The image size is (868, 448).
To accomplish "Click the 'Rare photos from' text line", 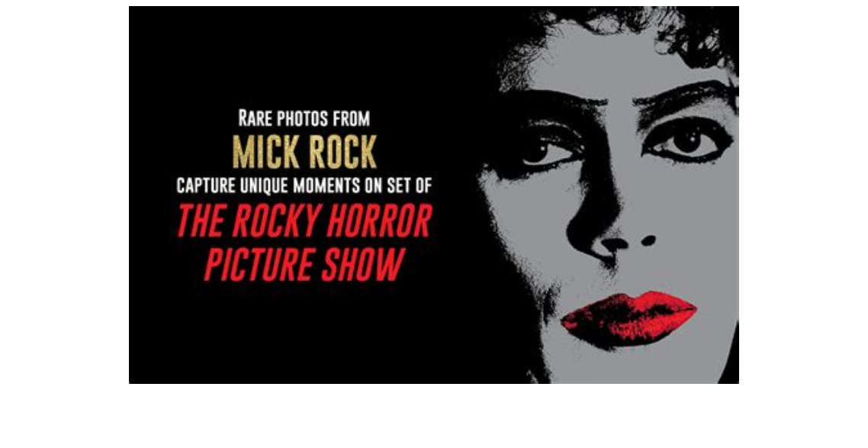I will 304,118.
